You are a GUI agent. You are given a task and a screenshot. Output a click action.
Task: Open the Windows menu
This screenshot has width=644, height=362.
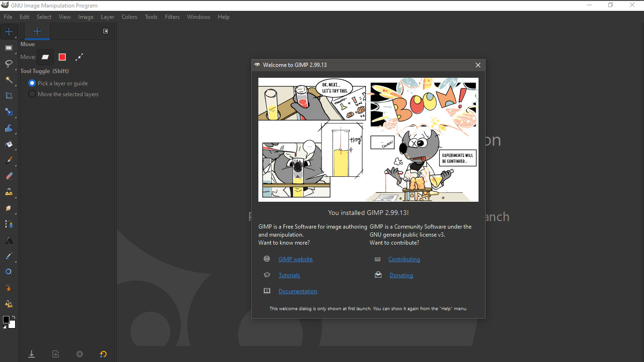click(x=198, y=17)
